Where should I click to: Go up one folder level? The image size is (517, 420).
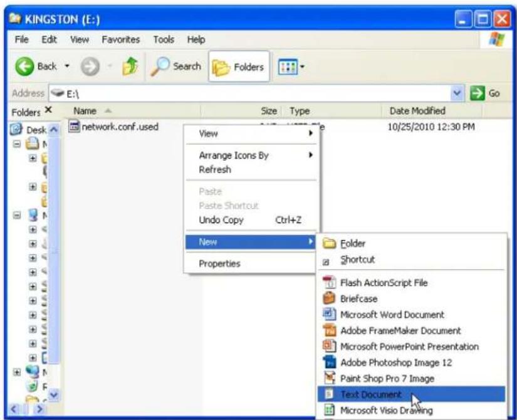click(130, 66)
